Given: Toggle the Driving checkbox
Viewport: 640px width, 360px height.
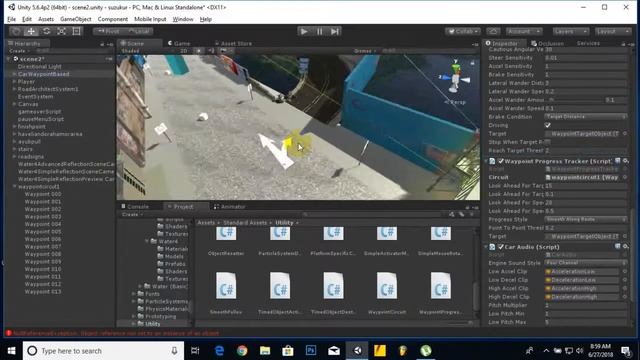Looking at the screenshot, I should point(548,125).
